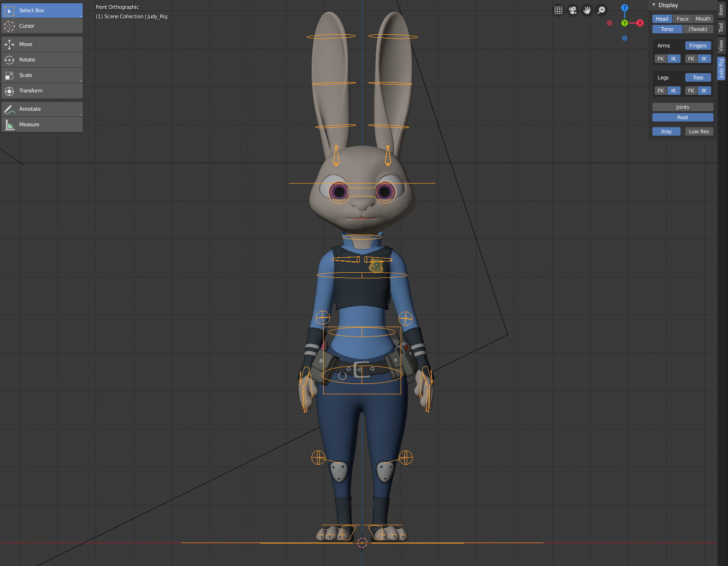The image size is (728, 566).
Task: Activate the Move tool
Action: point(42,44)
